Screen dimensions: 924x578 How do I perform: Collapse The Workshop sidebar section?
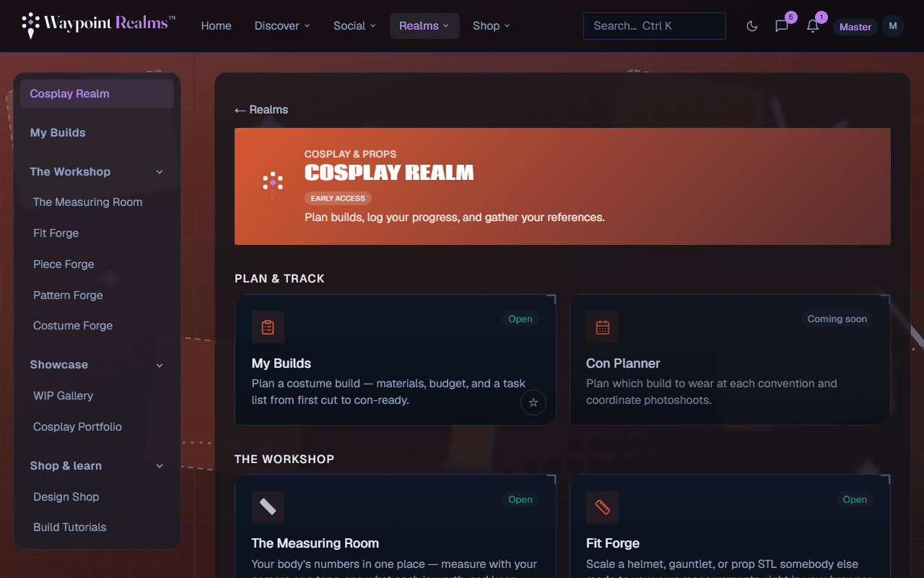(160, 172)
